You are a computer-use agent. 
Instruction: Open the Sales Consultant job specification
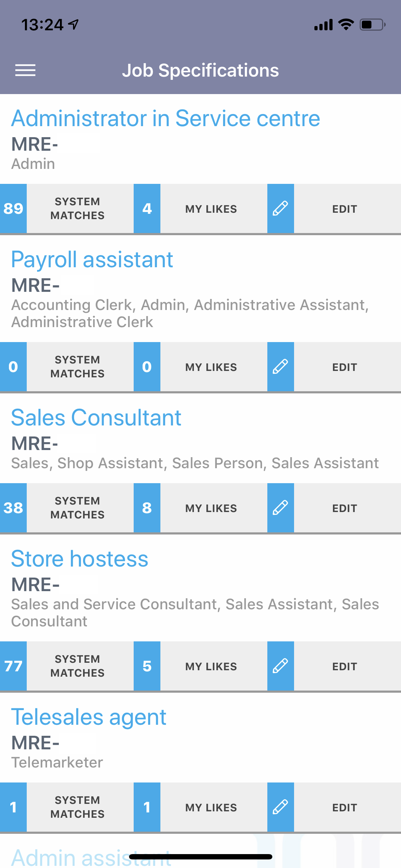pos(96,418)
